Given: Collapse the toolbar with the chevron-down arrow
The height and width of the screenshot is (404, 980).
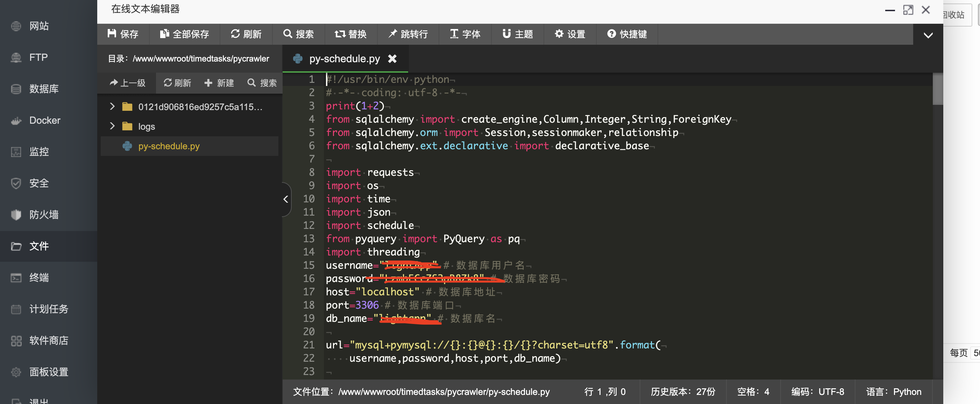Looking at the screenshot, I should tap(928, 35).
